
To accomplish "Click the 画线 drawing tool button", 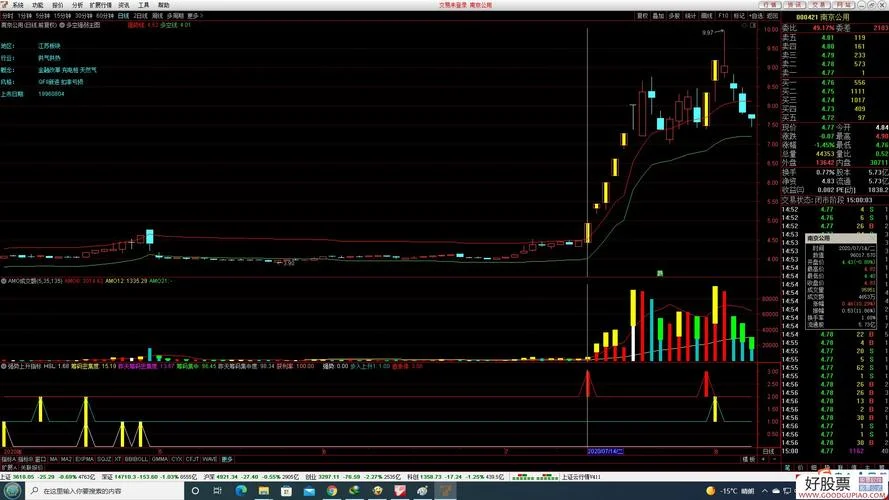I will (706, 16).
